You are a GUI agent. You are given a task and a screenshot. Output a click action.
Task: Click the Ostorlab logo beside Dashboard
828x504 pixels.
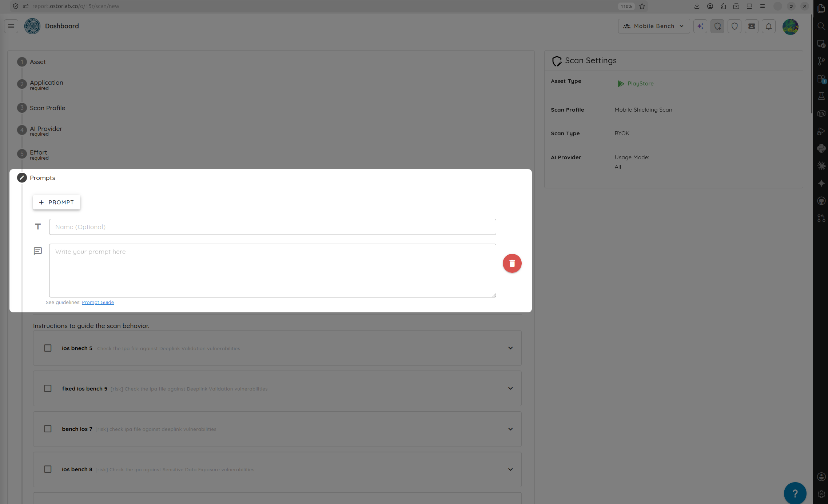pyautogui.click(x=32, y=26)
